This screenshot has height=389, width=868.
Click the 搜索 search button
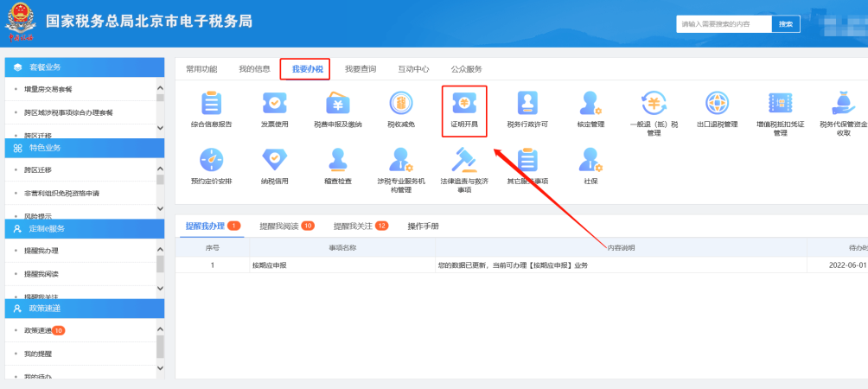click(785, 24)
